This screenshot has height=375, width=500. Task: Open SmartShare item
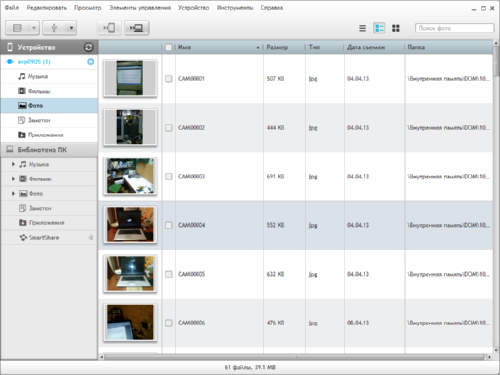coord(49,237)
